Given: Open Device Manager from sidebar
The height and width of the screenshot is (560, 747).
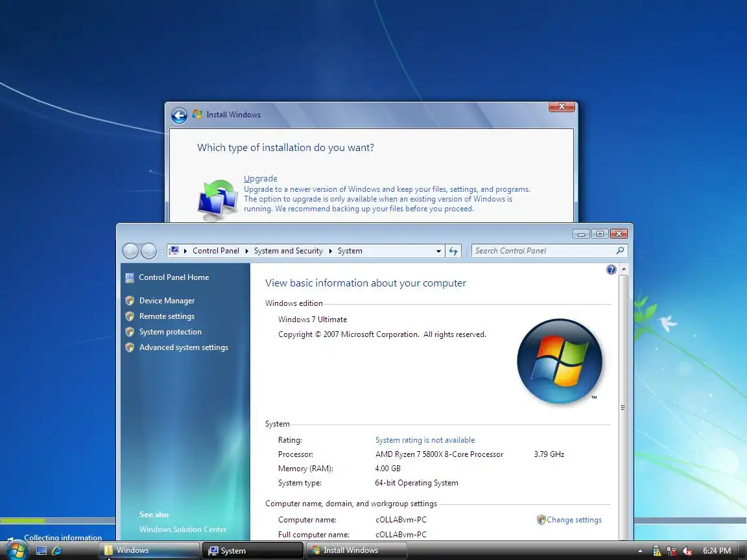Looking at the screenshot, I should click(x=167, y=301).
